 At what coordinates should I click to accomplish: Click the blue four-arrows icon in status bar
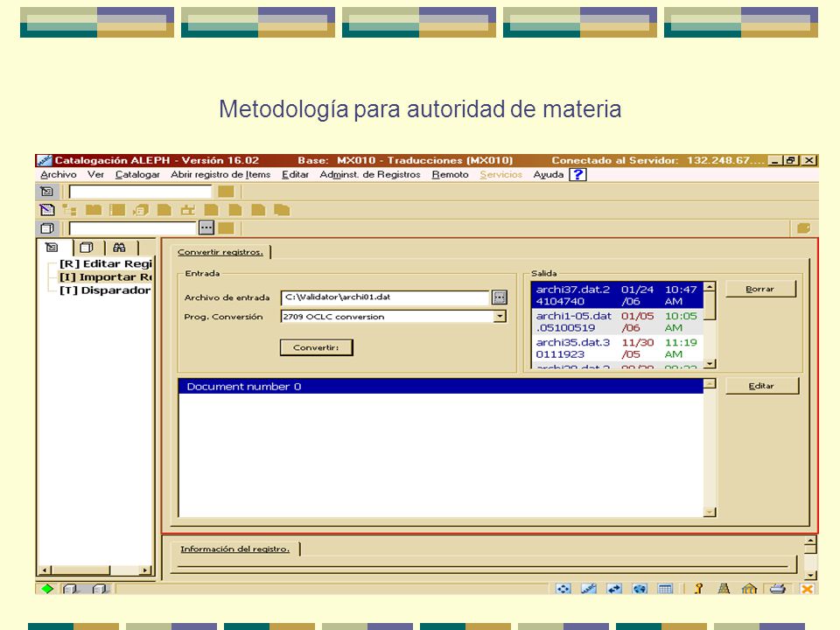point(563,589)
